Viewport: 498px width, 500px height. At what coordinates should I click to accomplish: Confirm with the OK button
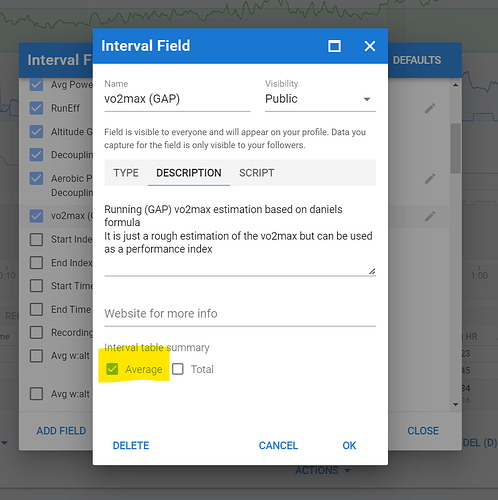coord(349,445)
